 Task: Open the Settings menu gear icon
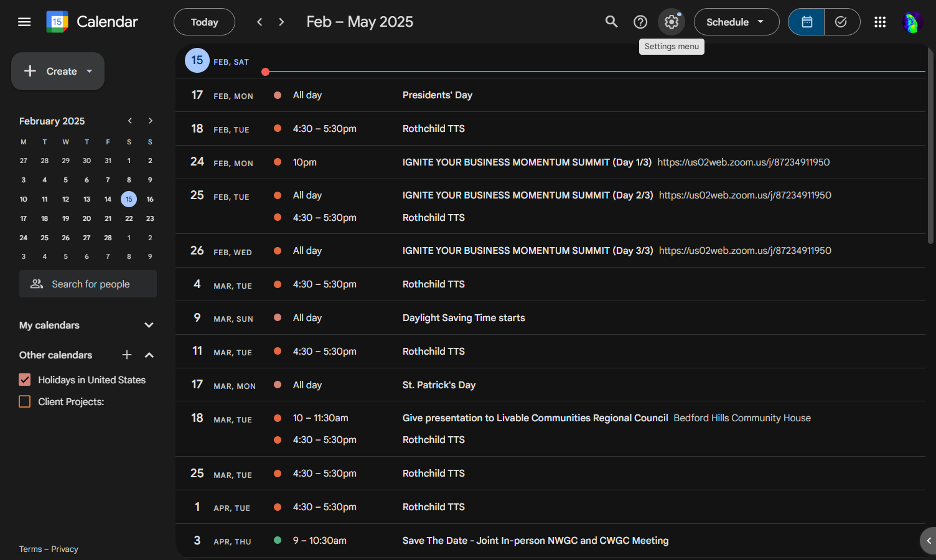672,22
